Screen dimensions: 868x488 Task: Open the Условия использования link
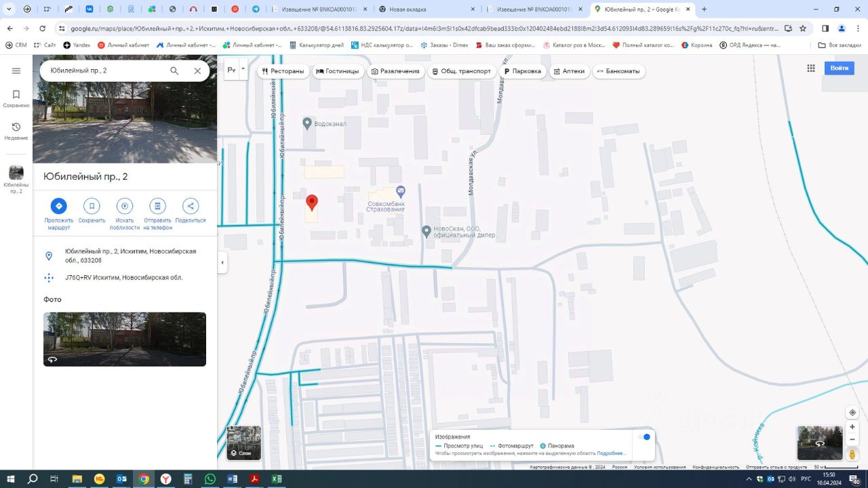660,467
